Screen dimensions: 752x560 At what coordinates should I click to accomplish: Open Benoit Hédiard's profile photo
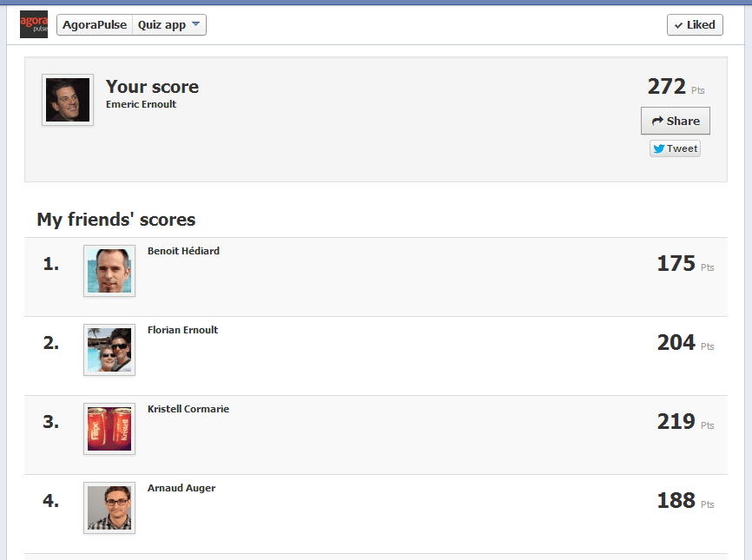tap(109, 271)
